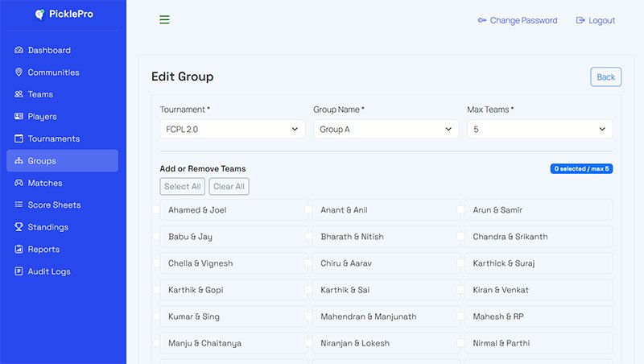Tick the Chandra & Srikanth checkbox

(460, 237)
